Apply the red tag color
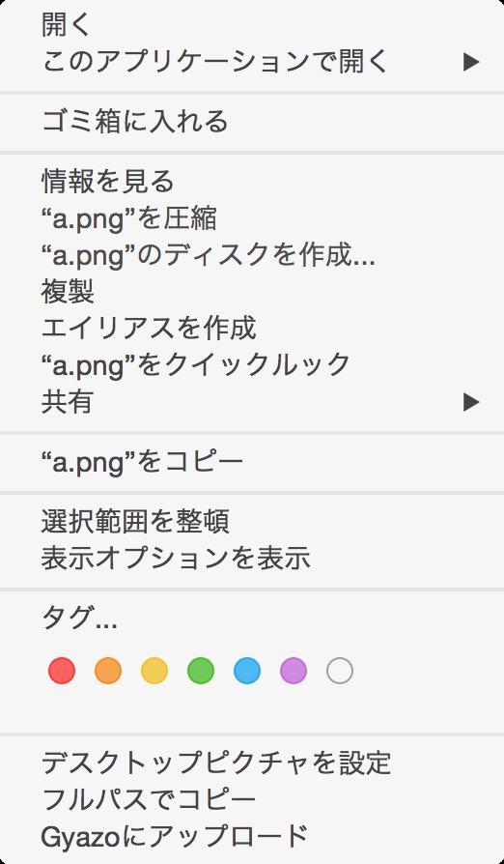 point(62,671)
